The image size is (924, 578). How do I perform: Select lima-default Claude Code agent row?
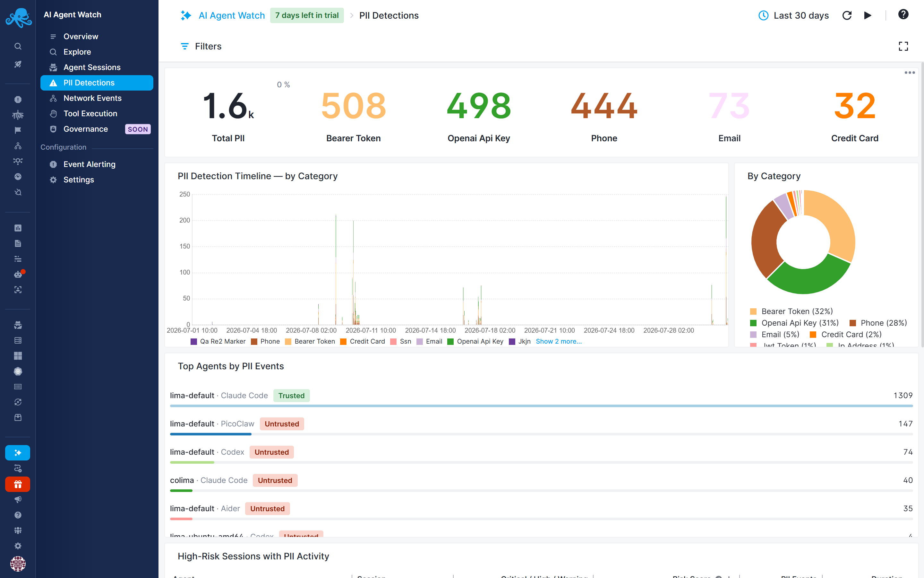point(541,398)
